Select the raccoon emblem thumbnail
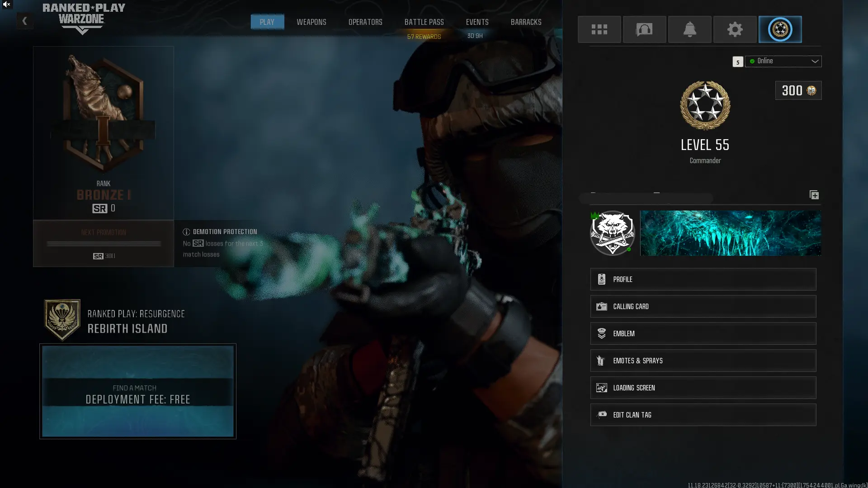868x488 pixels. 613,233
